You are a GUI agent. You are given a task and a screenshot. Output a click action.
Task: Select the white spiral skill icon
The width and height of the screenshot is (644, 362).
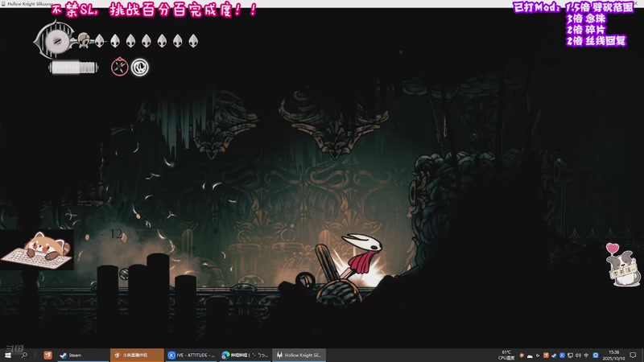pyautogui.click(x=139, y=68)
